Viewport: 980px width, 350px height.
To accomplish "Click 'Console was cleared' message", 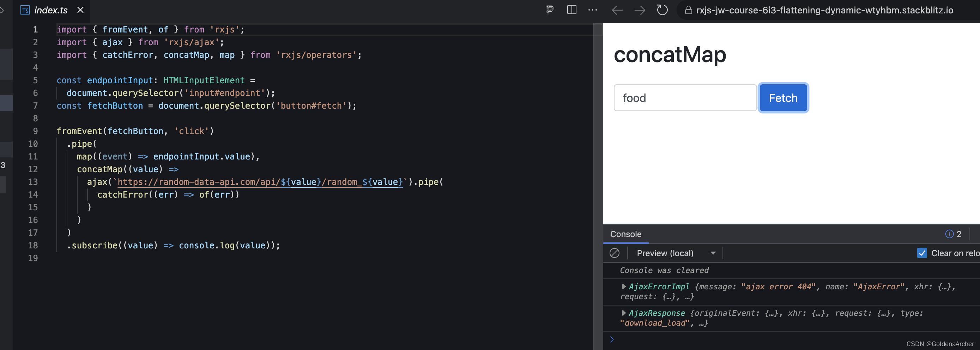I will pyautogui.click(x=664, y=271).
